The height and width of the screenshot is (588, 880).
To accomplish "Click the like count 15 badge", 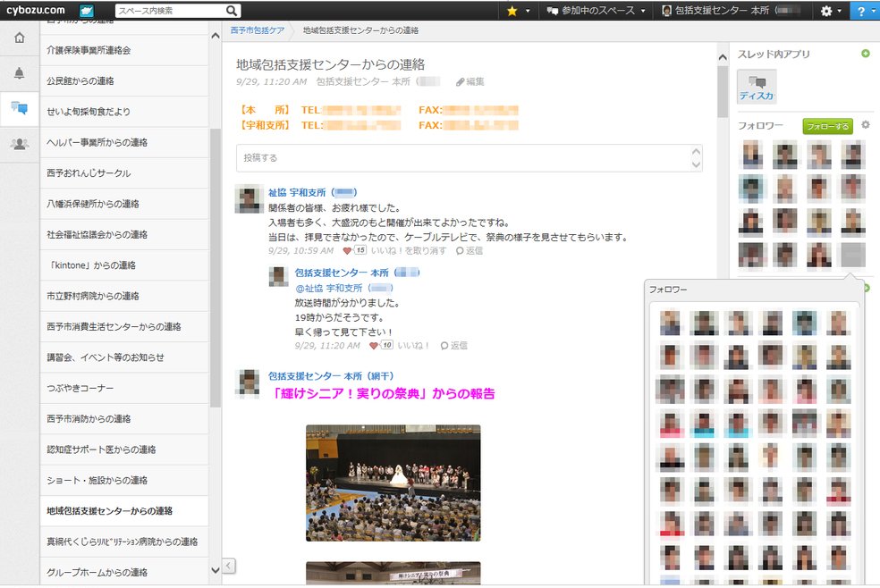I will point(360,250).
